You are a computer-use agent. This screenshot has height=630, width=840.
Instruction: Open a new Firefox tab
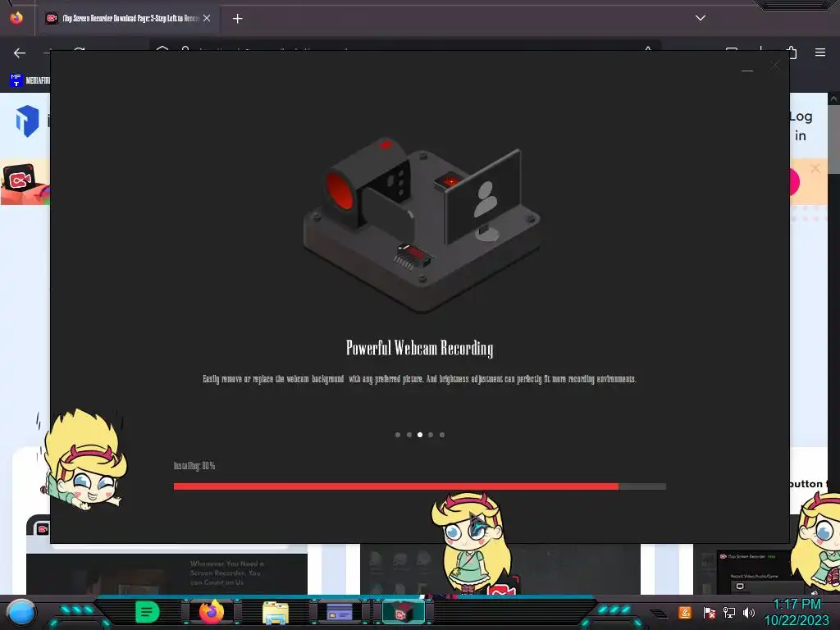(x=237, y=19)
